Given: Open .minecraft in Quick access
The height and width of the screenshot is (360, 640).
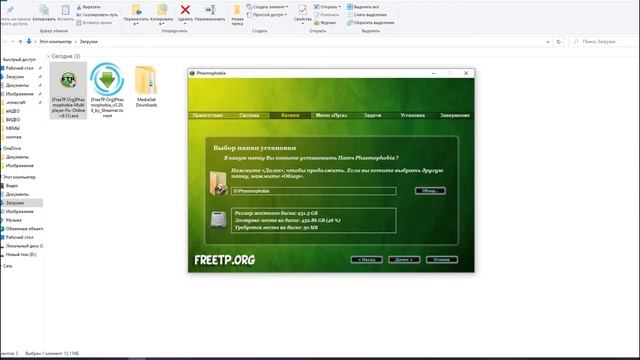Looking at the screenshot, I should [x=16, y=102].
